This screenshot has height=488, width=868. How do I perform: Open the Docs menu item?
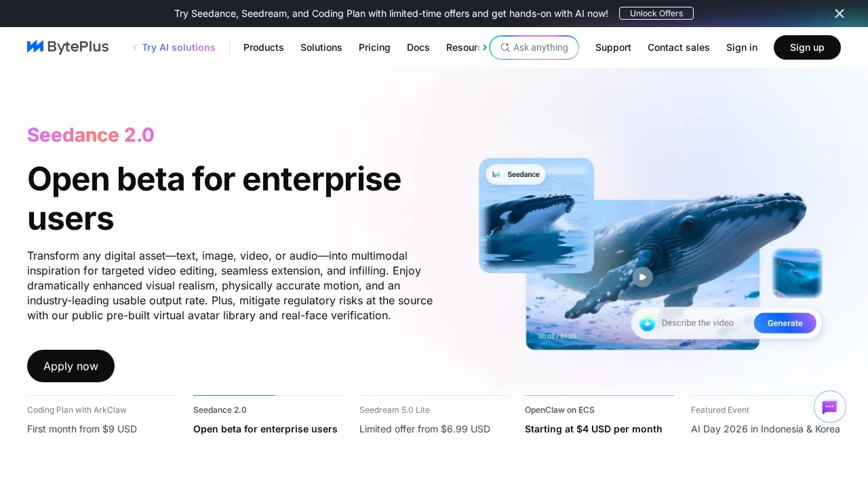click(x=418, y=47)
